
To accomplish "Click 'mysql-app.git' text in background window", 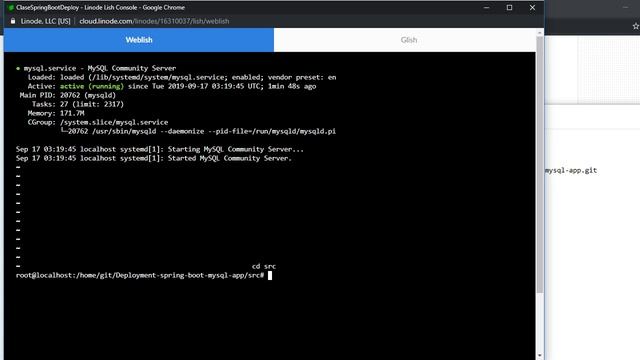I will click(571, 170).
